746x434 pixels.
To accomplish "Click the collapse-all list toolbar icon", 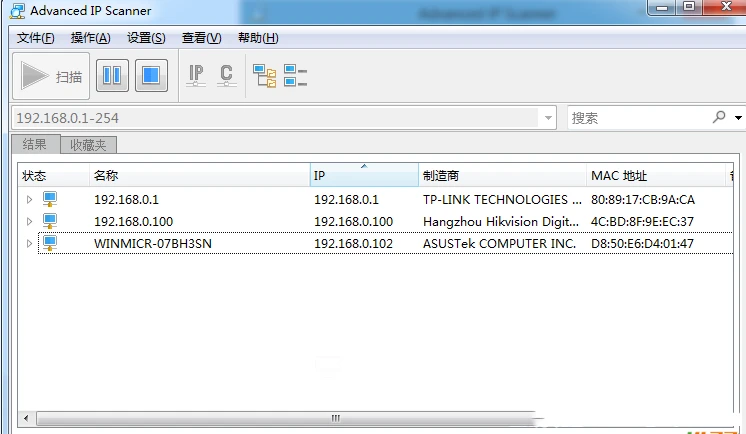I will [295, 76].
